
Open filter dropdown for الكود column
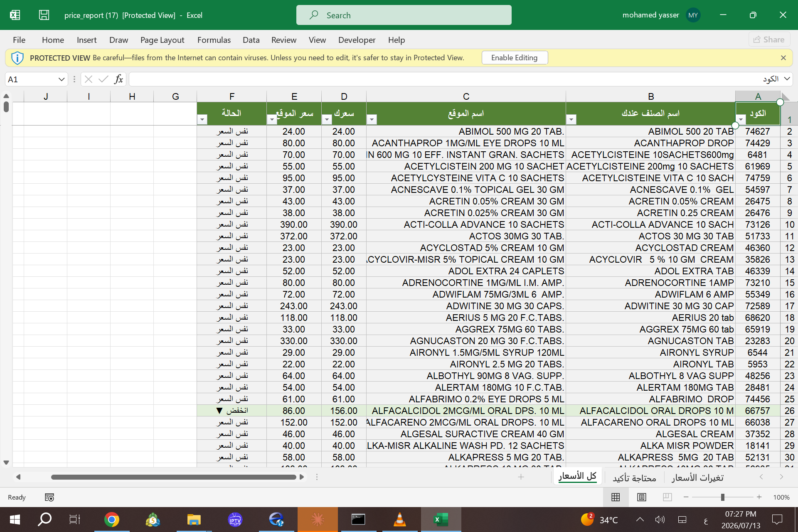[x=741, y=120]
